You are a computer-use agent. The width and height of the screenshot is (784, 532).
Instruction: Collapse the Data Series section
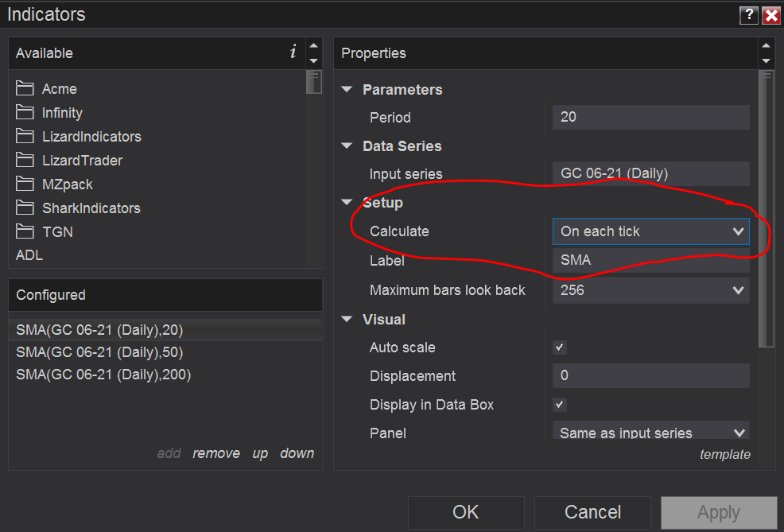tap(347, 146)
